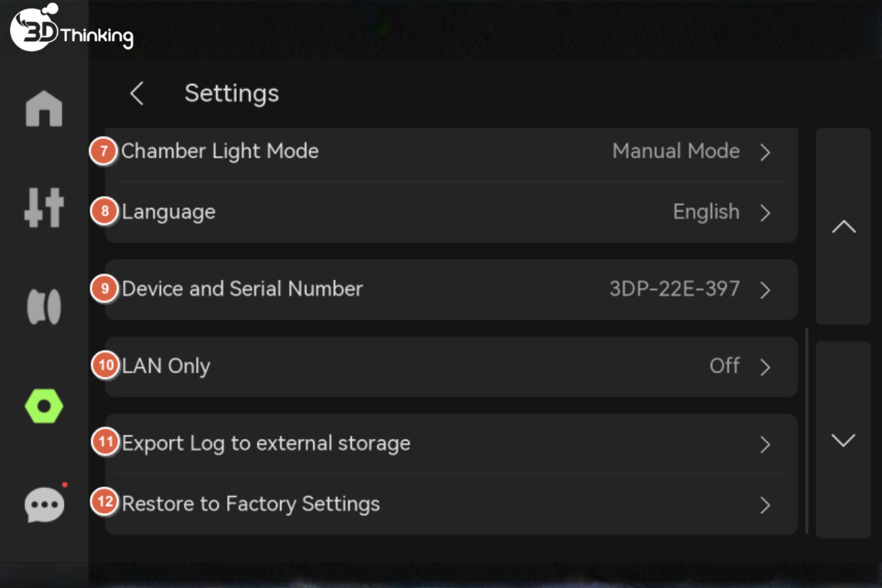Open the Home screen icon in sidebar
The width and height of the screenshot is (882, 588).
[44, 109]
